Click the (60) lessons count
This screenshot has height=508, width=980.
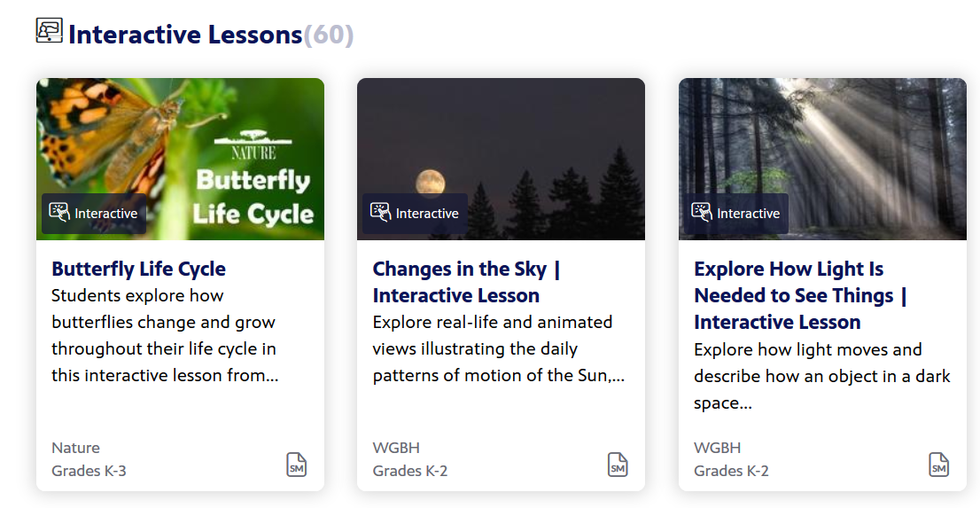coord(329,35)
